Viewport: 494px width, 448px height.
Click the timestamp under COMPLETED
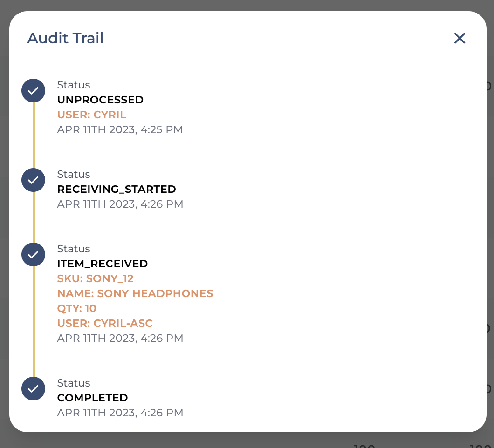[x=120, y=413]
